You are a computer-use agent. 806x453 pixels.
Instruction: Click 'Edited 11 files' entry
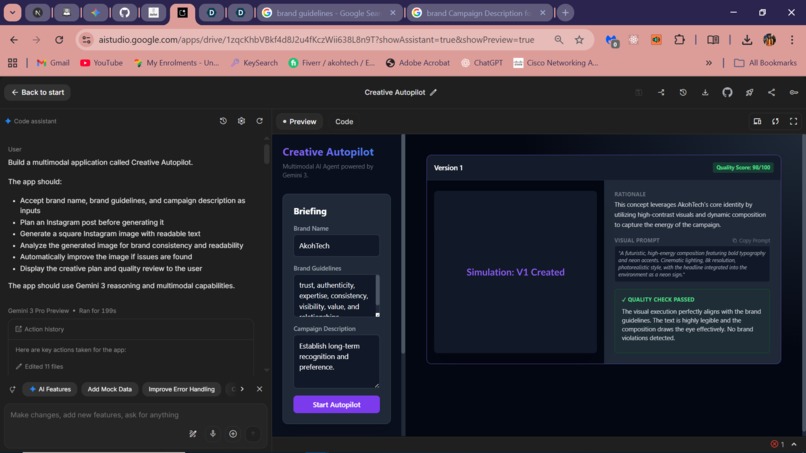[x=39, y=367]
